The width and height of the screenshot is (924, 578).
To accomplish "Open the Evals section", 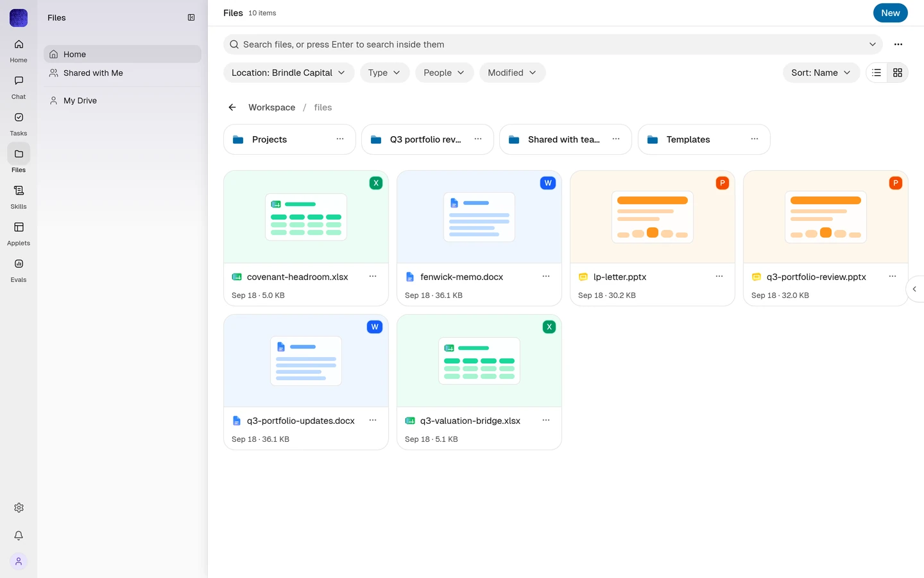I will coord(19,270).
